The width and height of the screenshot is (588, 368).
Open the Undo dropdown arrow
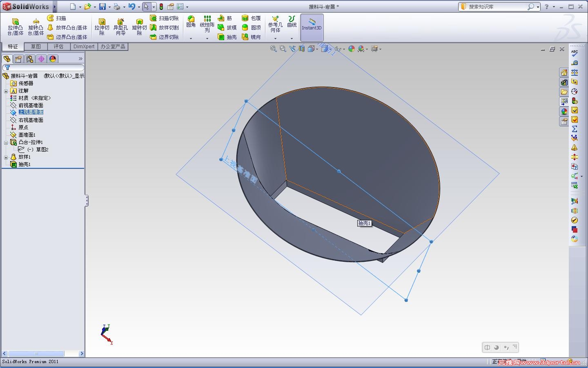(139, 7)
